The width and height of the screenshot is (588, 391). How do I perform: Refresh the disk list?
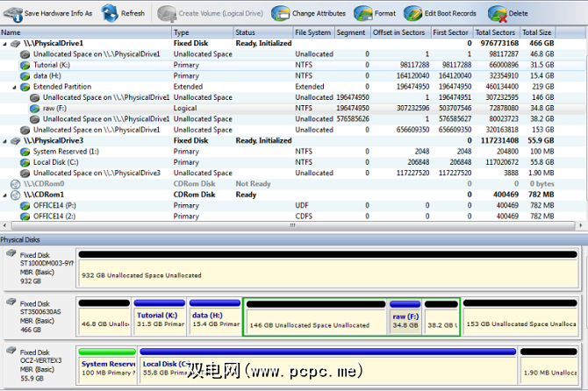[x=111, y=13]
